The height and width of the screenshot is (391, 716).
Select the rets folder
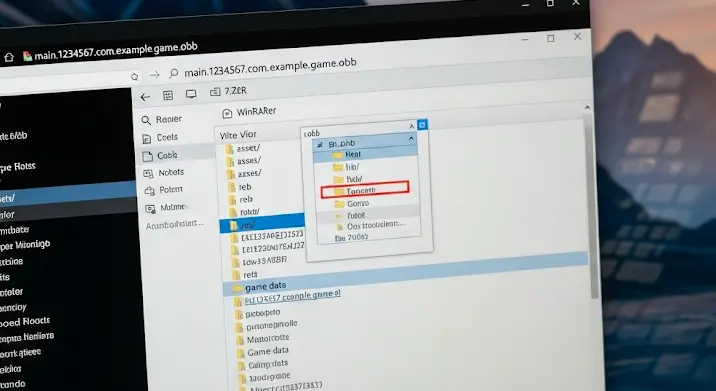coord(245,275)
